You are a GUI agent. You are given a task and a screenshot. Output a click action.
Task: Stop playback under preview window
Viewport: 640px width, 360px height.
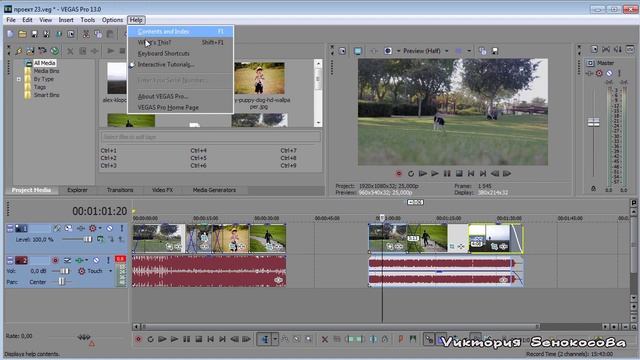click(459, 173)
